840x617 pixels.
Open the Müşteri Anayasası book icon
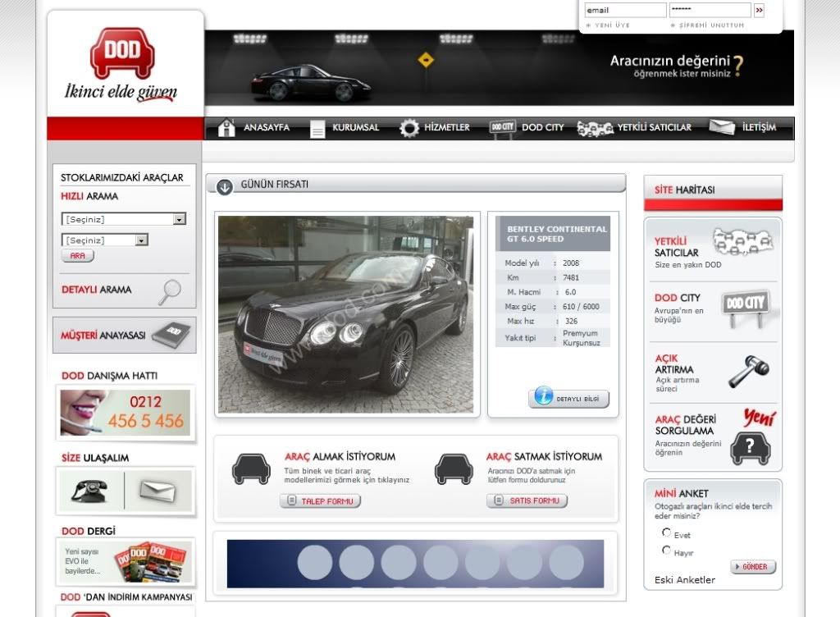[x=171, y=334]
